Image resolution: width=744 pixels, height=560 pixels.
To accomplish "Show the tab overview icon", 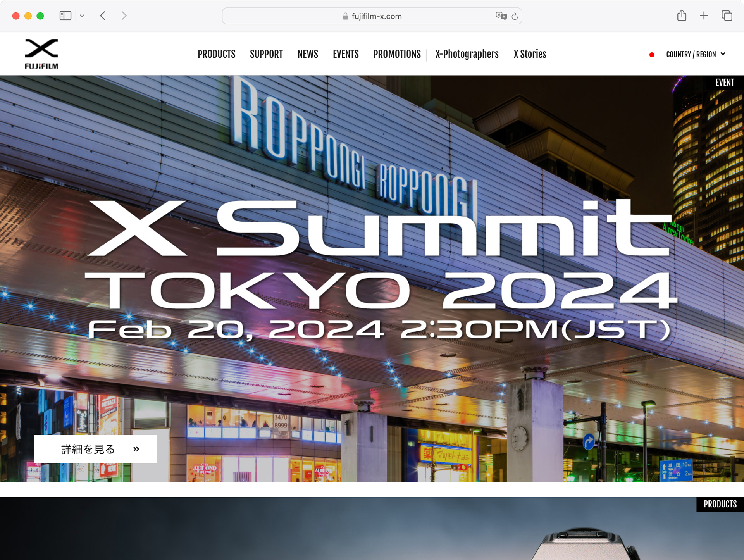I will (727, 16).
